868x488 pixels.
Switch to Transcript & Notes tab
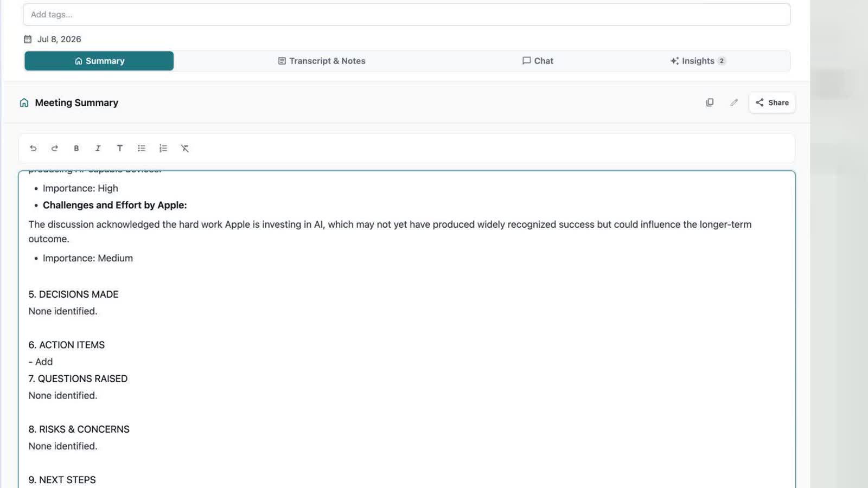tap(322, 61)
